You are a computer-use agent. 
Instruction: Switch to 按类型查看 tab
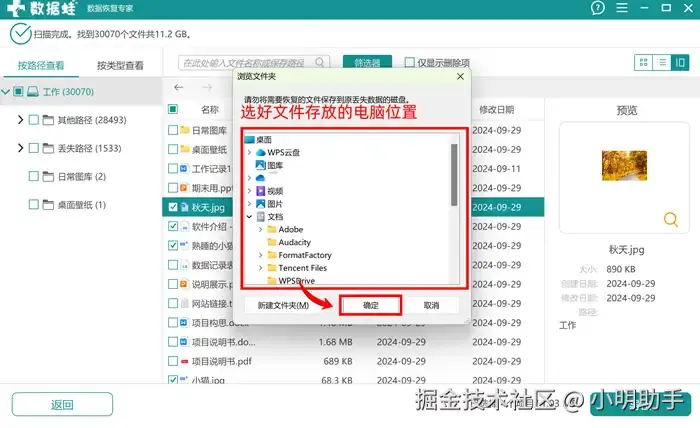pos(121,66)
